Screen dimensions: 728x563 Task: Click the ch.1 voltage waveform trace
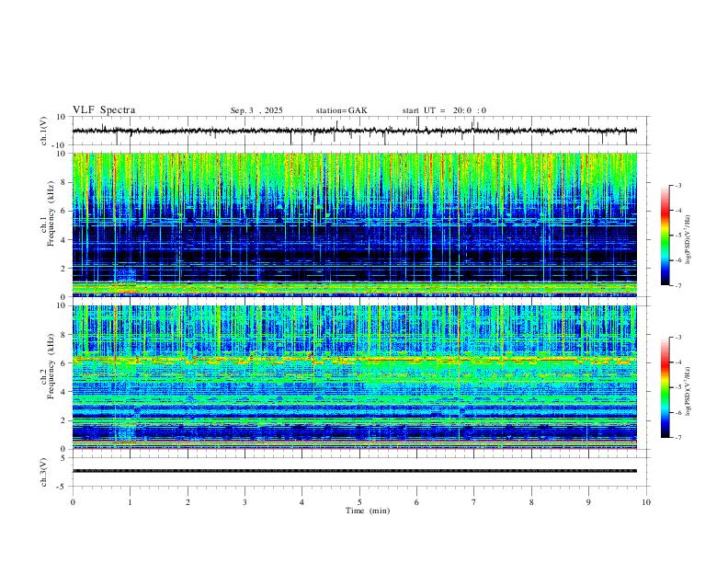click(x=354, y=131)
